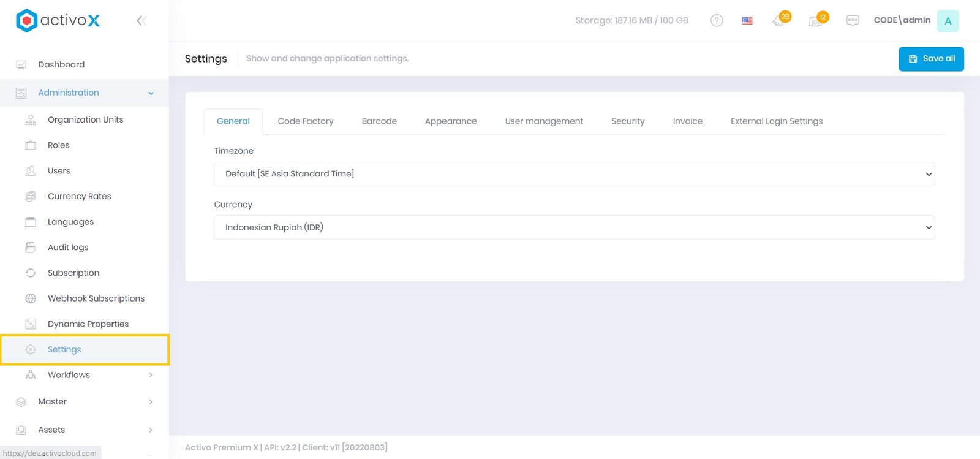Click the activoX logo
980x459 pixels.
58,20
